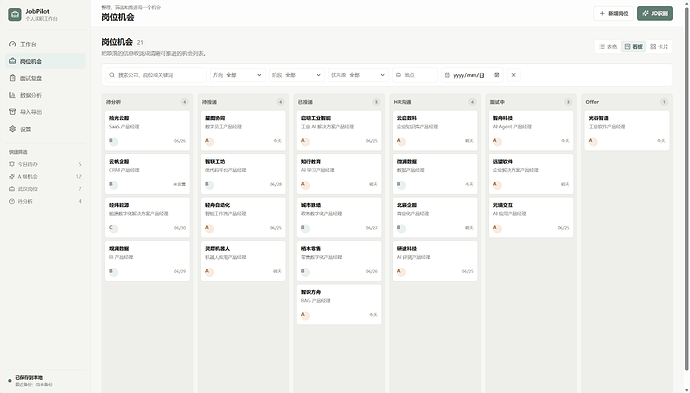Click the location pin icon in 地点 filter
Viewport: 690px width, 393px height.
pyautogui.click(x=399, y=75)
